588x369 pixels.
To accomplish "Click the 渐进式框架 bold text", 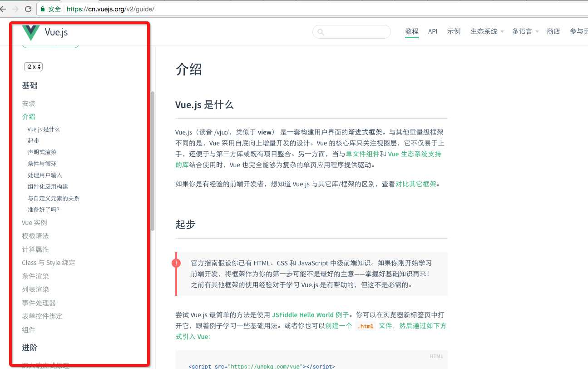I will (365, 132).
